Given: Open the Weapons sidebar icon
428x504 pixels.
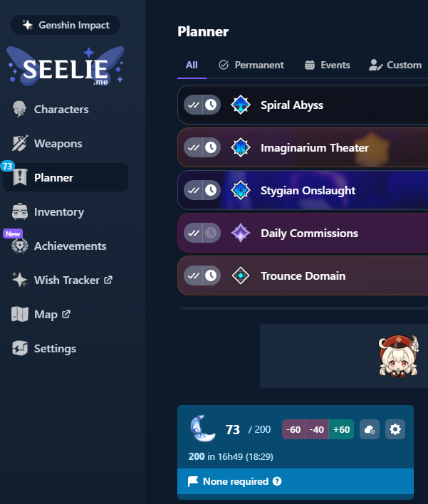Looking at the screenshot, I should point(20,143).
